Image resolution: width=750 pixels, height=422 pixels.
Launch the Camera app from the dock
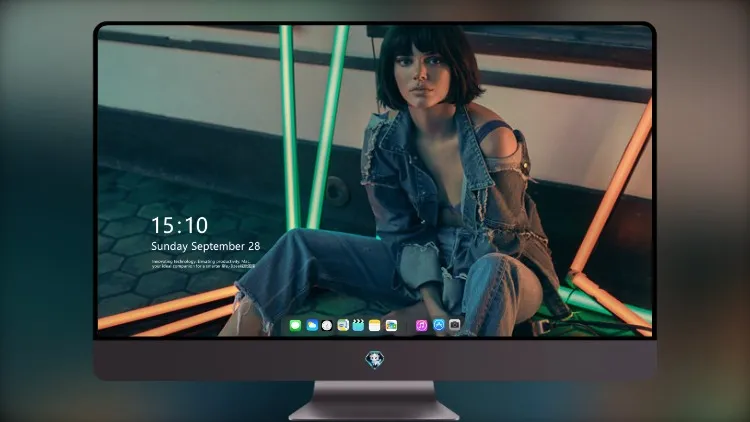455,325
